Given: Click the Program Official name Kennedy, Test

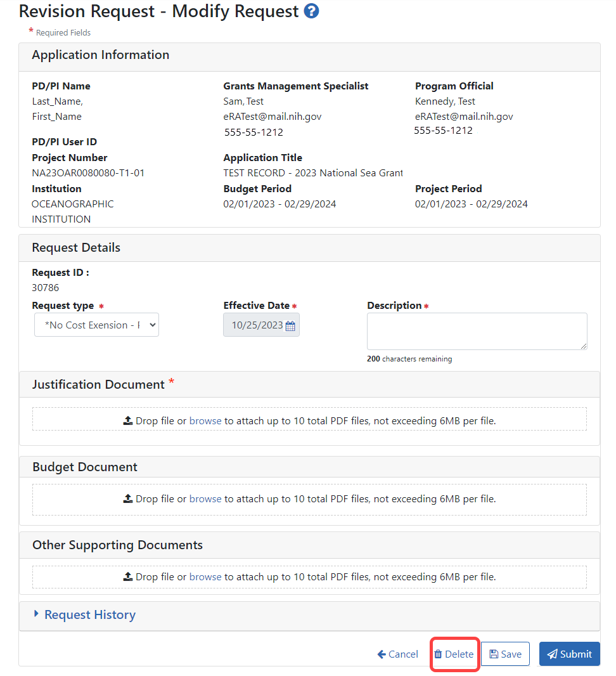Looking at the screenshot, I should coord(445,101).
